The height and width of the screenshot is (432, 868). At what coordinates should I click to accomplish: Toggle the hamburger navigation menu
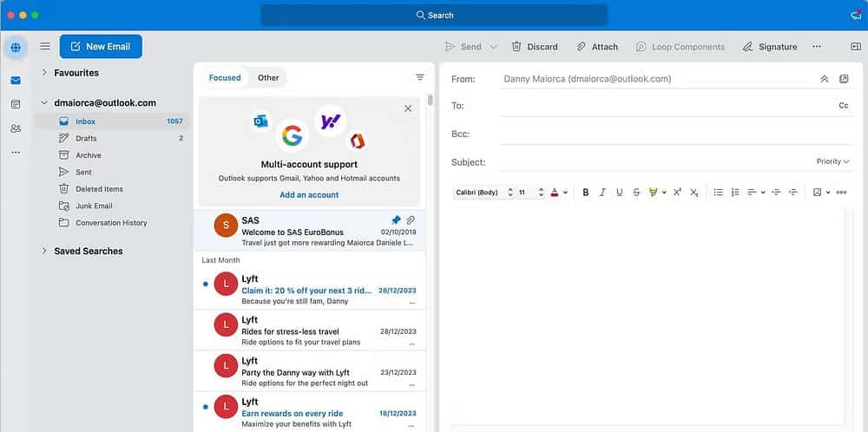tap(45, 47)
